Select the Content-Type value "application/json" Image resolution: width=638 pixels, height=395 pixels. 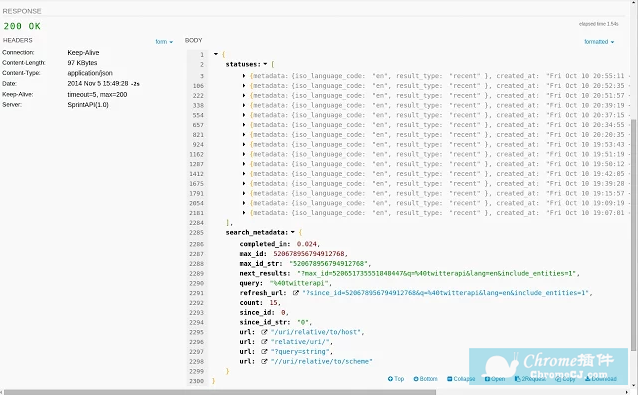point(90,73)
